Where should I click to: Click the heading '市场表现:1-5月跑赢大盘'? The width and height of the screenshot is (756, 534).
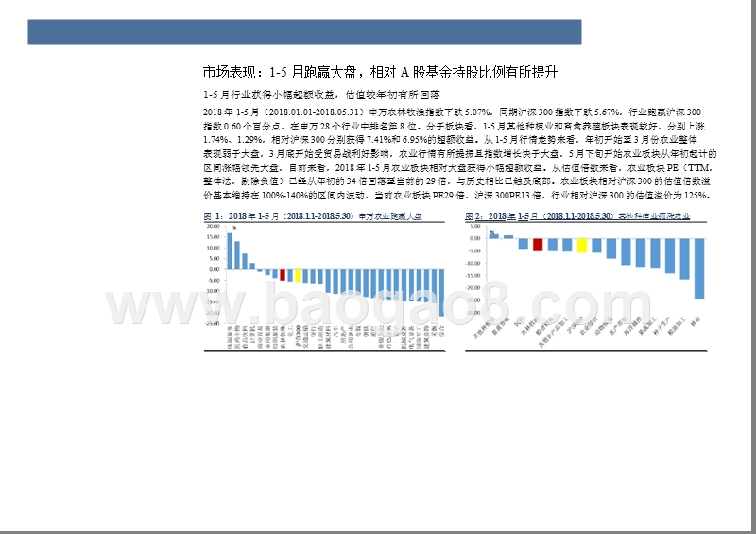click(280, 72)
